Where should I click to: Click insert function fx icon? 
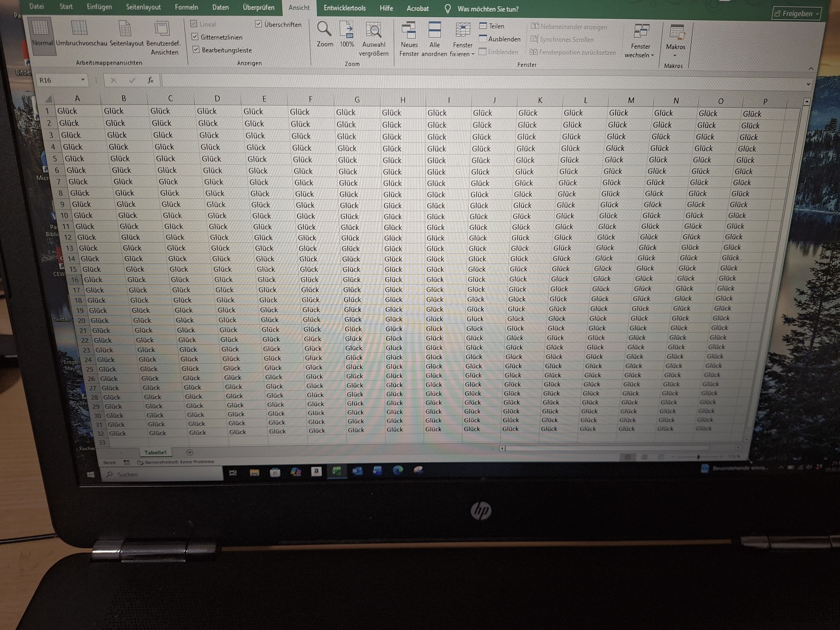click(x=150, y=80)
